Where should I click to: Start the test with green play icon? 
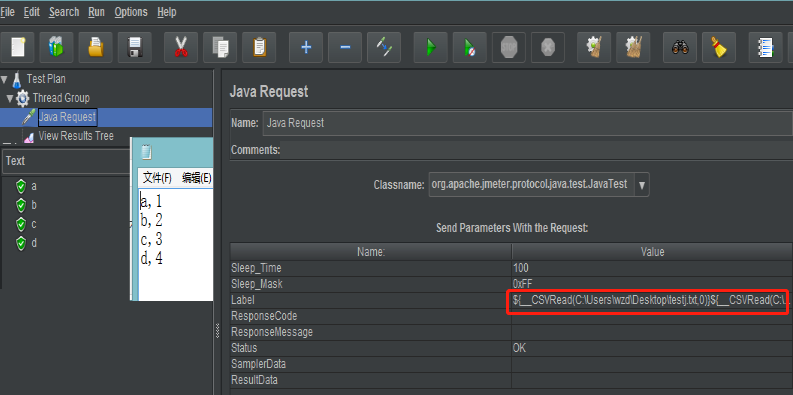pos(430,48)
